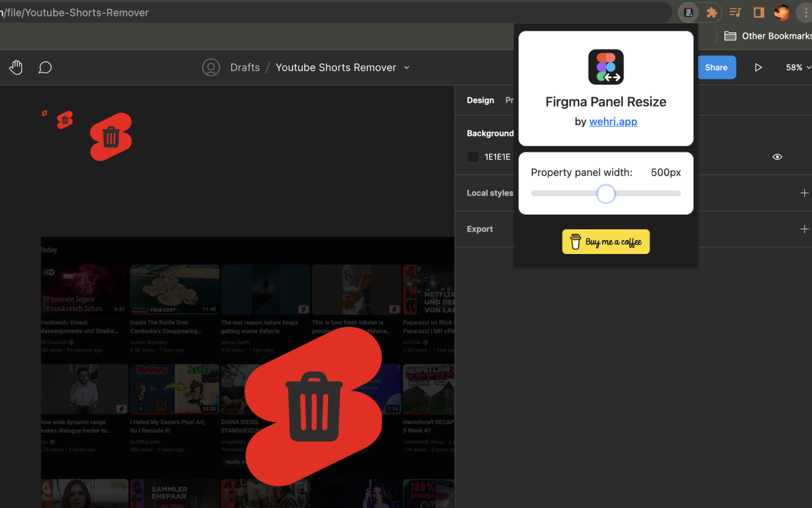Click the Chrome profile avatar
Image resolution: width=812 pixels, height=508 pixels.
pyautogui.click(x=782, y=13)
